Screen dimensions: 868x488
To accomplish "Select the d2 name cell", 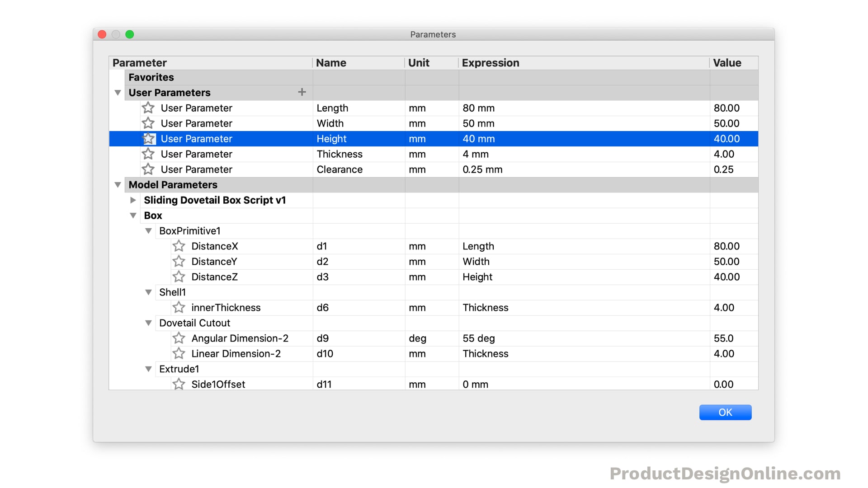I will [359, 262].
